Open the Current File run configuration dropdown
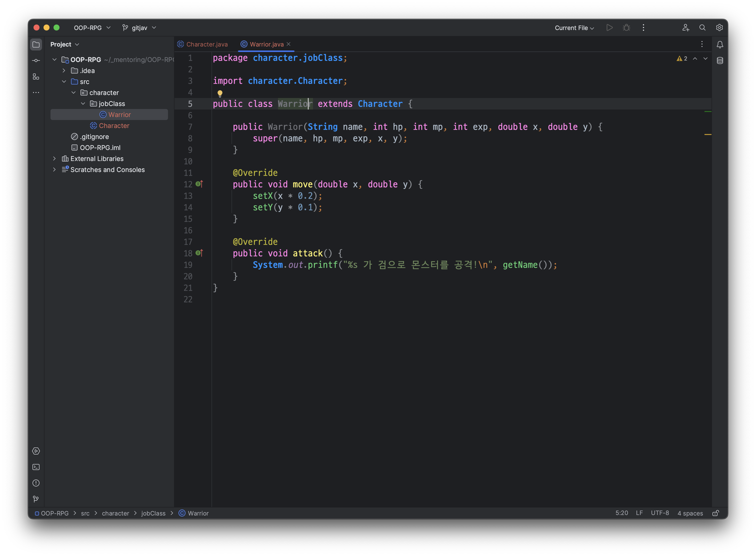 574,28
